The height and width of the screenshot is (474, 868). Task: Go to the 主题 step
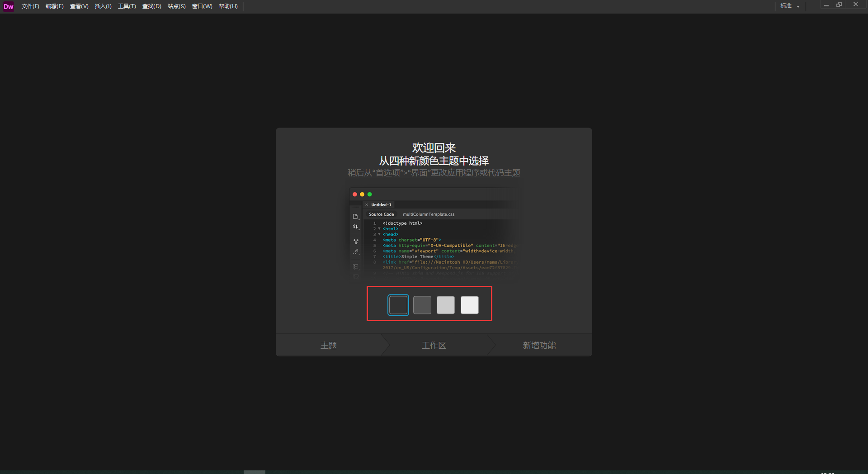(x=329, y=346)
